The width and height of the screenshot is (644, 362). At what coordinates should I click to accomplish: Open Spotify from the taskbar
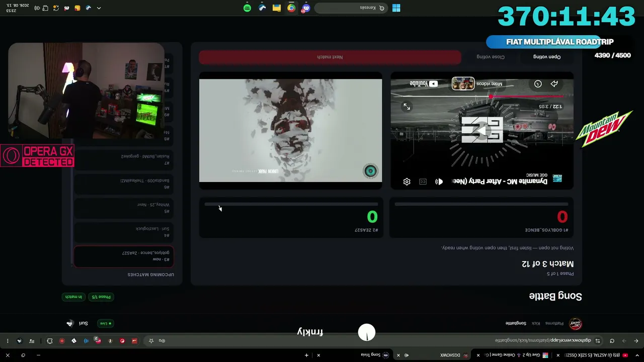247,8
